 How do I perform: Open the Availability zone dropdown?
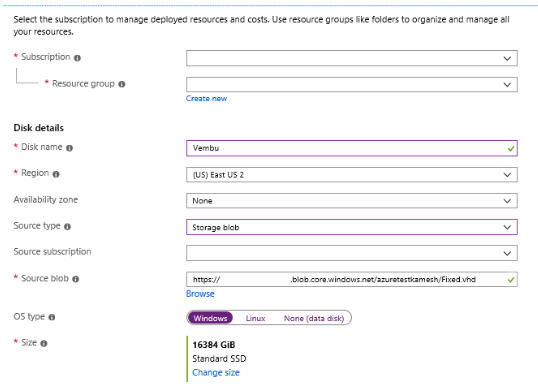point(352,201)
